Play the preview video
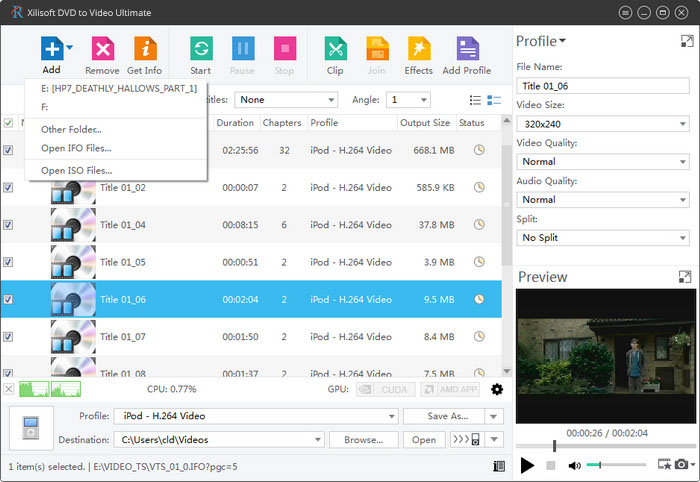The height and width of the screenshot is (482, 700). (x=527, y=465)
